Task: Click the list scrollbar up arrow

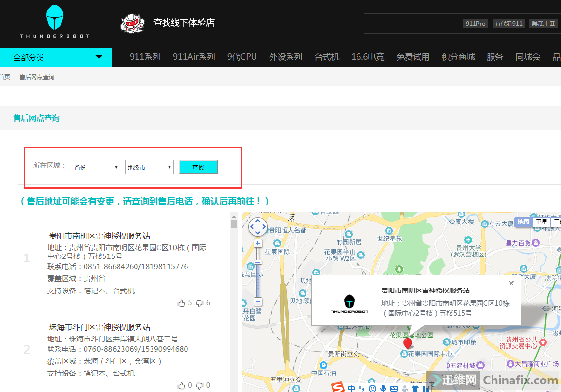Action: point(234,216)
